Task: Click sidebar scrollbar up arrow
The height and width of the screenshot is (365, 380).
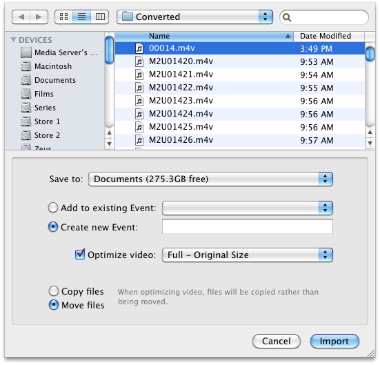Action: [109, 133]
